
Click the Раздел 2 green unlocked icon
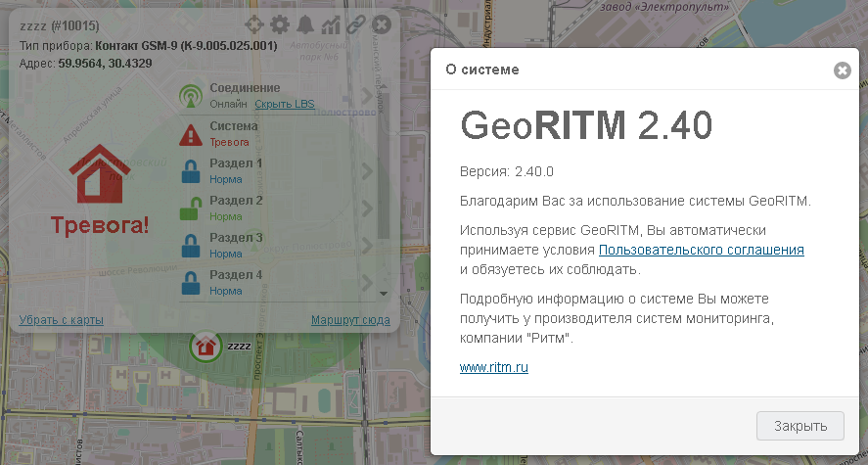click(191, 209)
